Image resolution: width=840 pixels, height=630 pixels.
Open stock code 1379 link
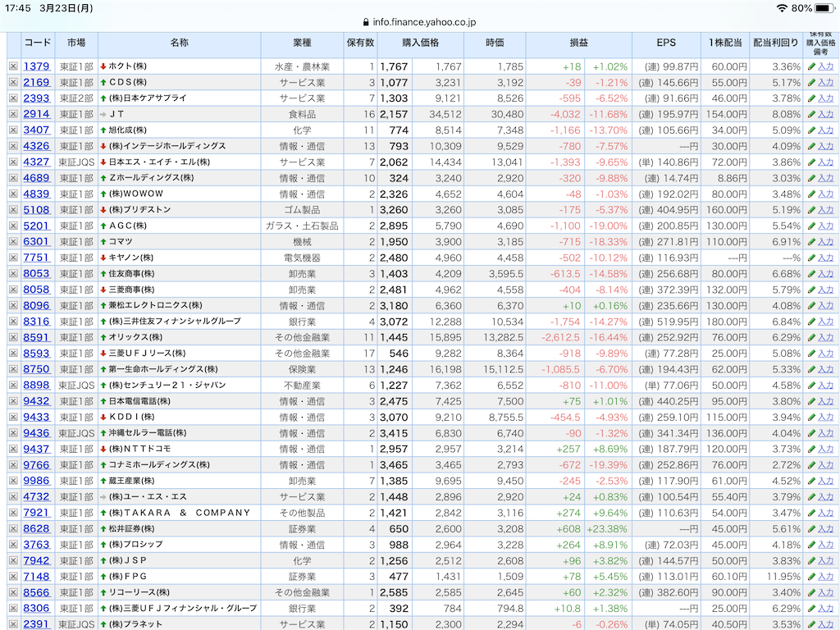click(x=36, y=66)
